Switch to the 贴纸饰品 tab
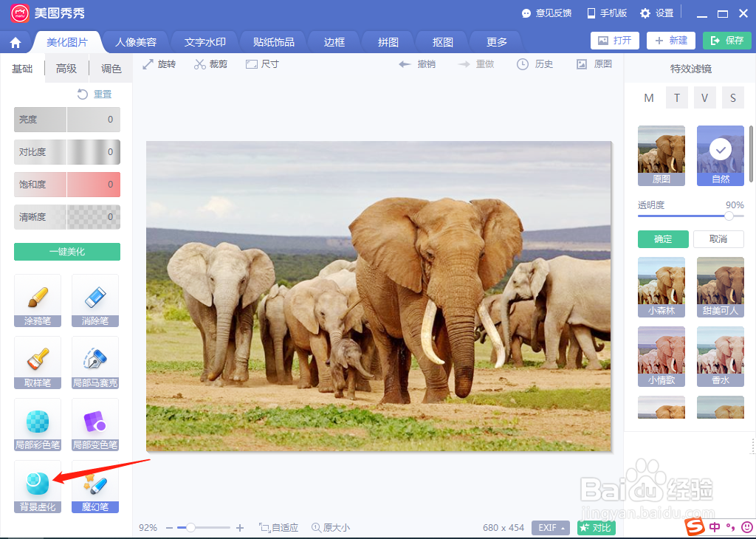 [274, 42]
